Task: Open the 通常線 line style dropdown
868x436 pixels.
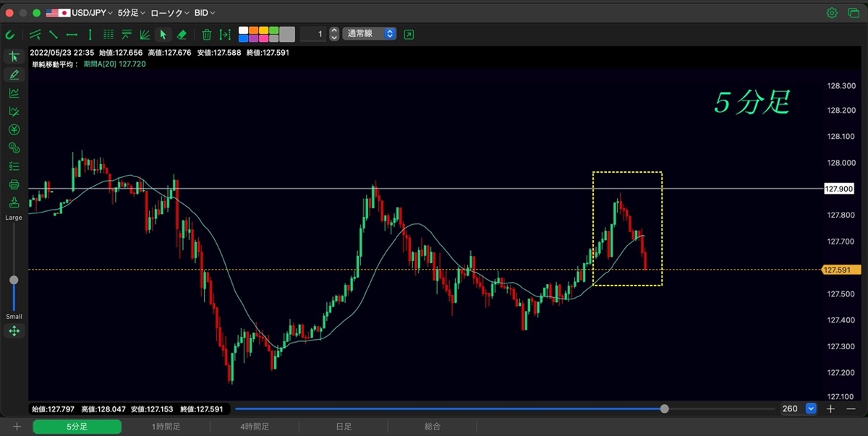Action: (x=369, y=34)
